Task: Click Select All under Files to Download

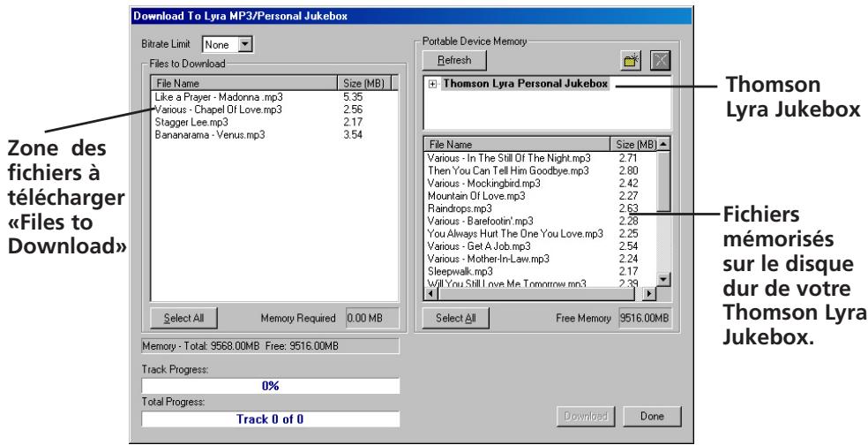Action: click(x=183, y=318)
